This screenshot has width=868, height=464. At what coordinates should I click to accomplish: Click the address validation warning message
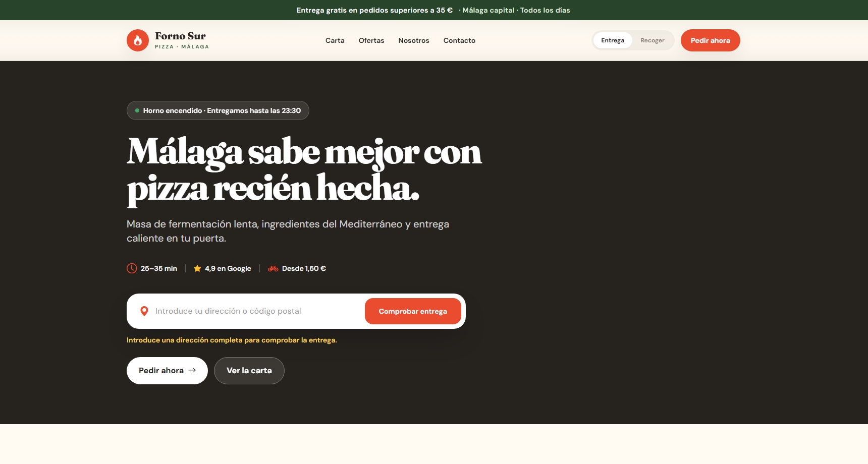(x=232, y=340)
